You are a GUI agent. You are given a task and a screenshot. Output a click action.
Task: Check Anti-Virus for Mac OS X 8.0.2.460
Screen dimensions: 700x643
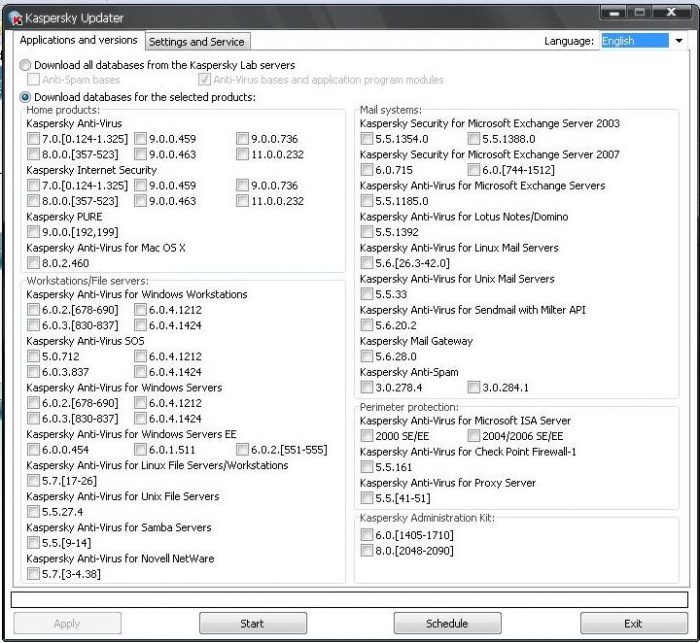[33, 263]
